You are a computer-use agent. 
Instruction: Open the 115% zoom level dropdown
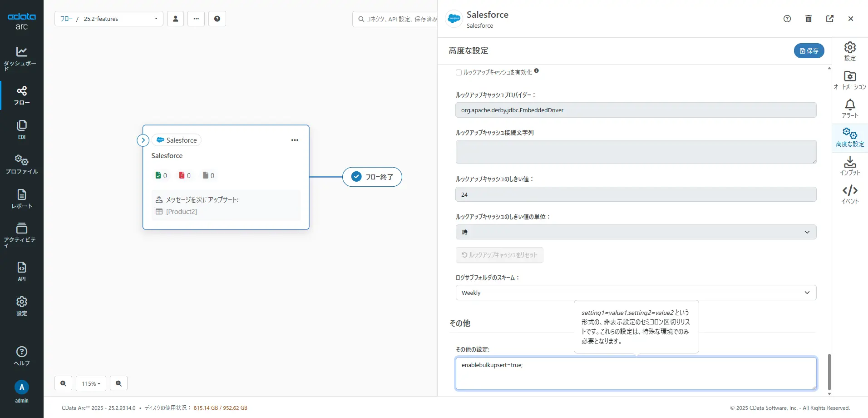(x=91, y=383)
